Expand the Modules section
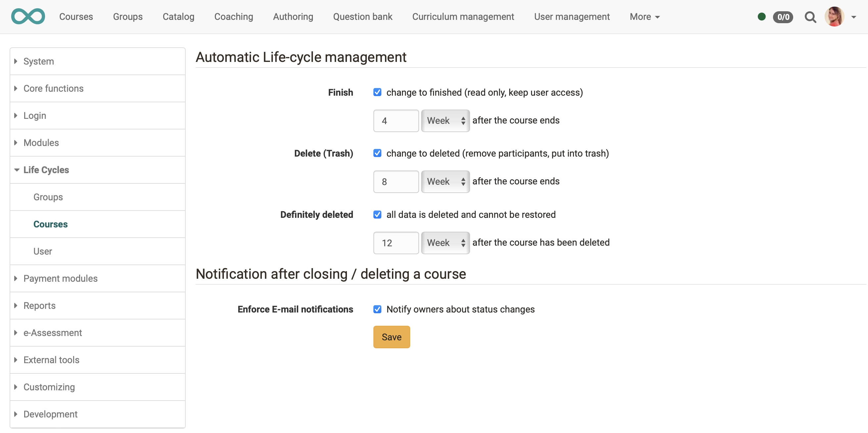The width and height of the screenshot is (868, 433). (x=98, y=143)
